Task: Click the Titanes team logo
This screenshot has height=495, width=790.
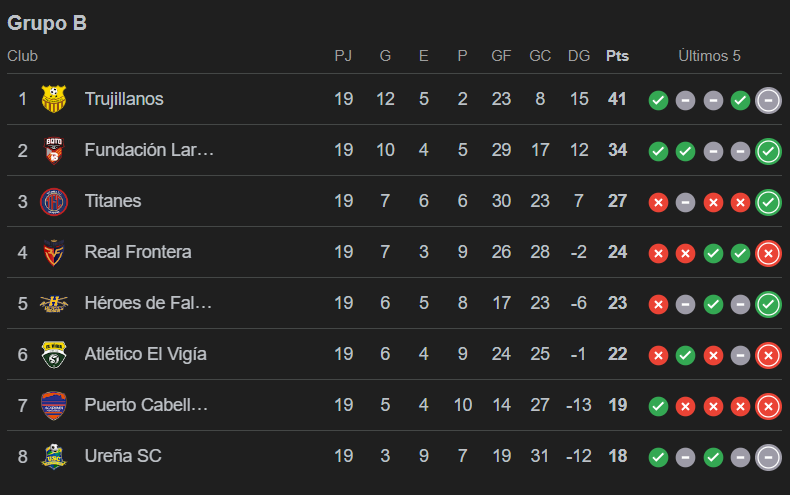Action: click(53, 201)
